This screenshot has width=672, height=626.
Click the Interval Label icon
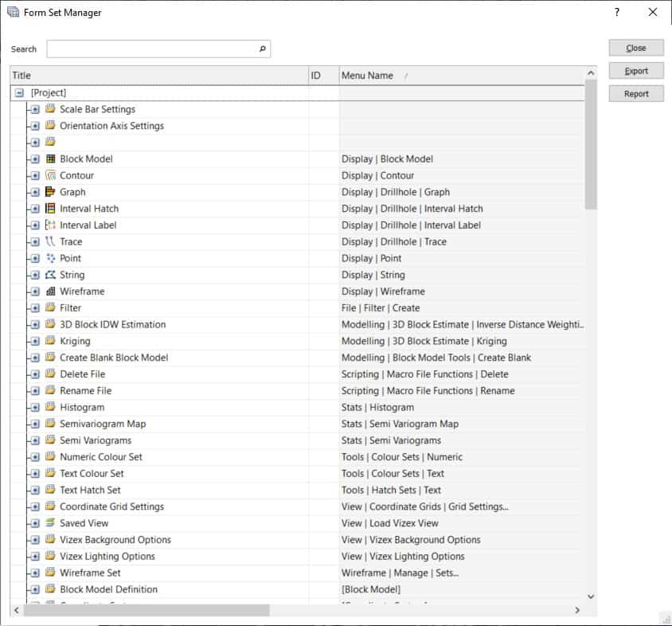tap(51, 225)
